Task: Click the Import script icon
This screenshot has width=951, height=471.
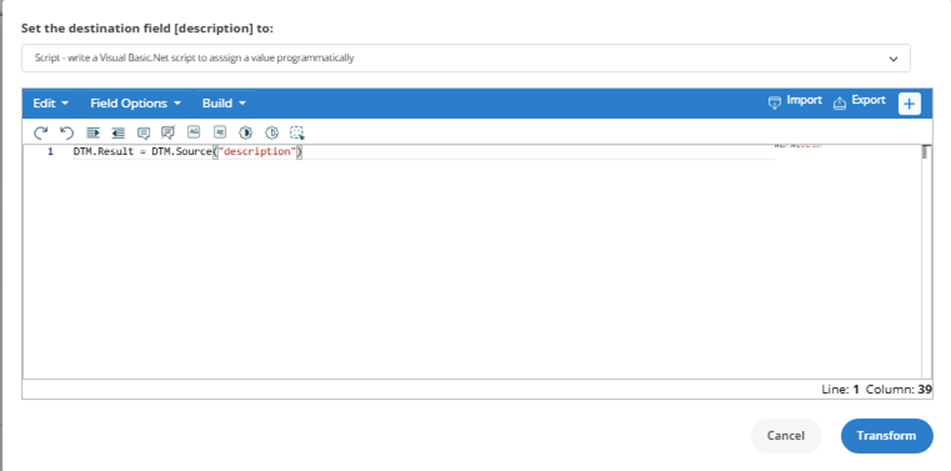Action: 775,102
